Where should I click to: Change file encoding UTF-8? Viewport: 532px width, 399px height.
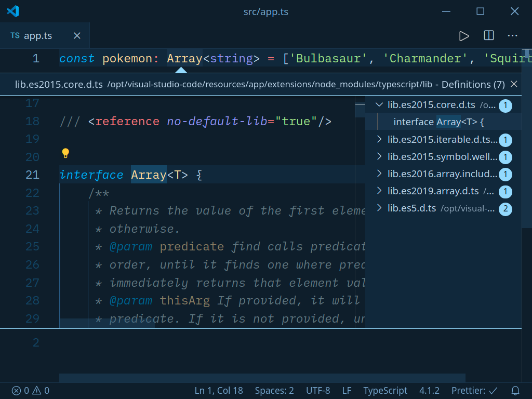click(318, 391)
